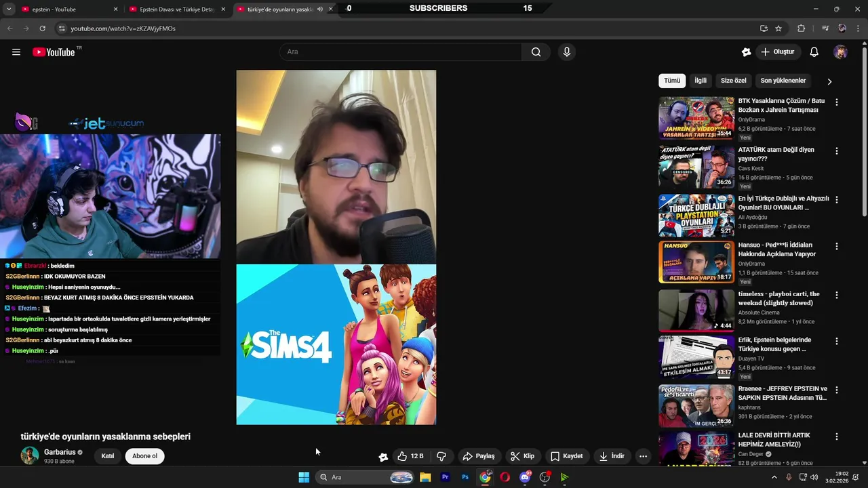This screenshot has height=488, width=868.
Task: Click Windows taskbar search box
Action: pyautogui.click(x=365, y=477)
